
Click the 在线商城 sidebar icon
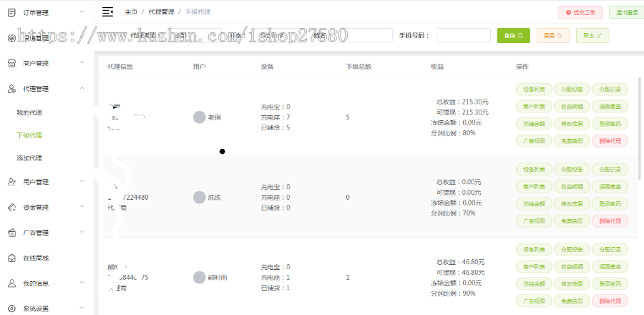click(11, 258)
